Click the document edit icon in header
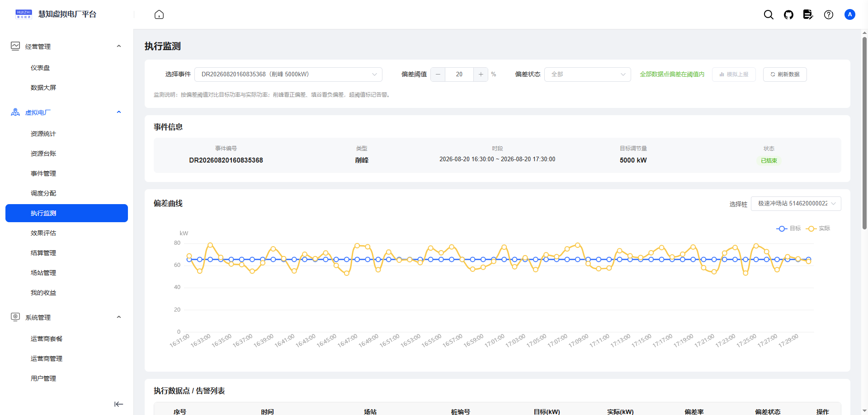This screenshot has height=415, width=868. [808, 14]
